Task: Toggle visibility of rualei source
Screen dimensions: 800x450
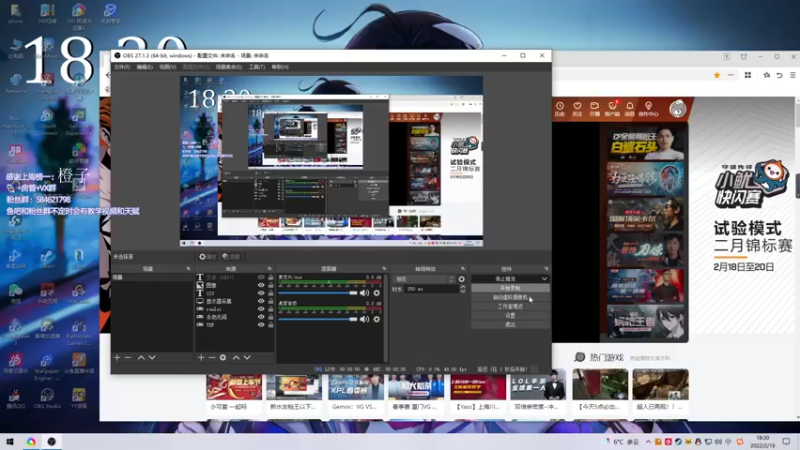Action: pos(261,309)
